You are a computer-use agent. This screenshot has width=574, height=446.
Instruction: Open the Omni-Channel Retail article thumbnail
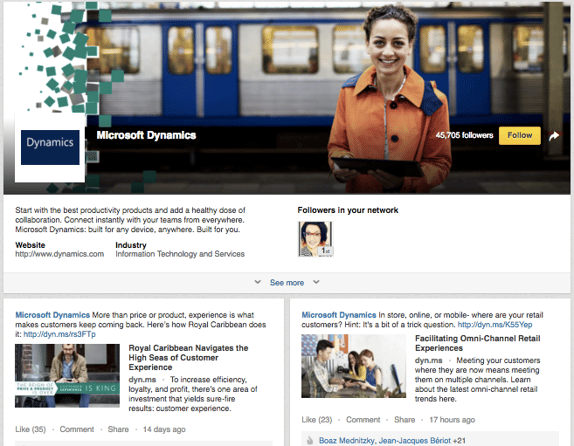click(354, 366)
